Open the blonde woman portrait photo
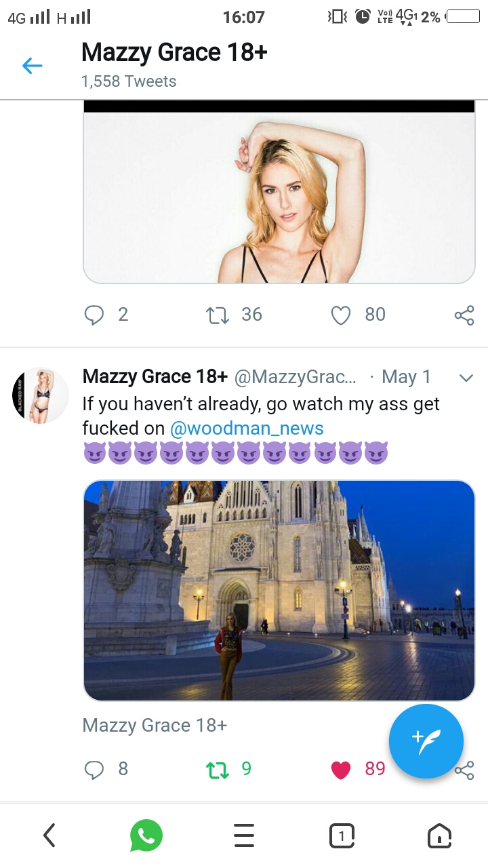Screen dimensions: 488x868 pyautogui.click(x=279, y=197)
